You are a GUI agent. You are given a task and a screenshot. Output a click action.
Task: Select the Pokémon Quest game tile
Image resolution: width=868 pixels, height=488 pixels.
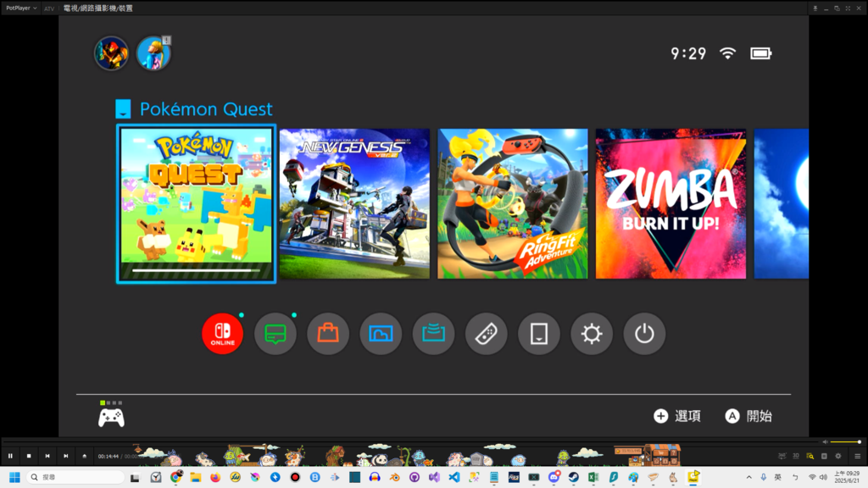click(196, 203)
